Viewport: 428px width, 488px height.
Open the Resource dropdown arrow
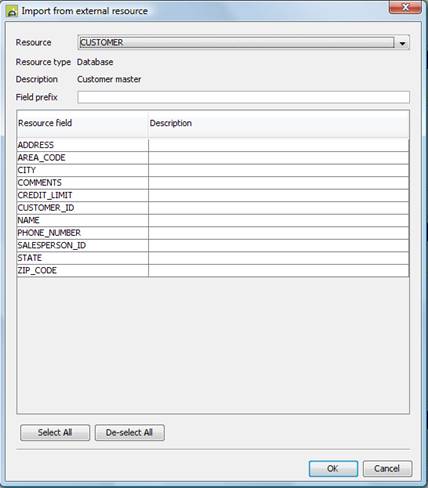tap(402, 43)
